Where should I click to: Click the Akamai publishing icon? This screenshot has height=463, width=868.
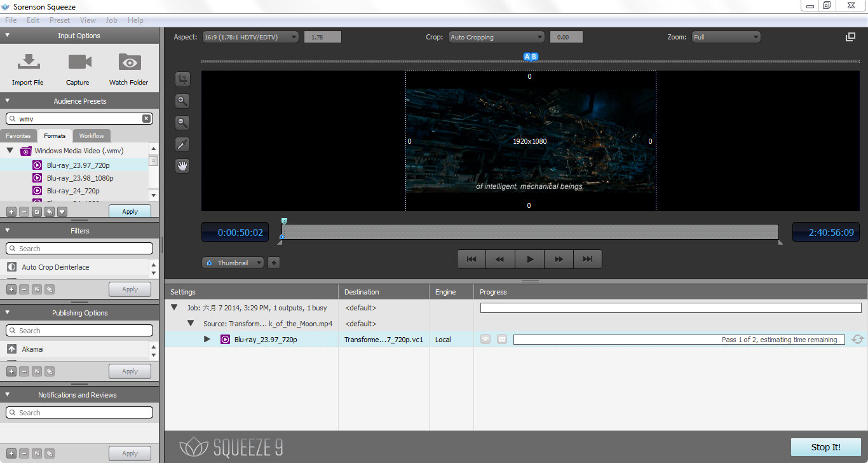point(11,349)
